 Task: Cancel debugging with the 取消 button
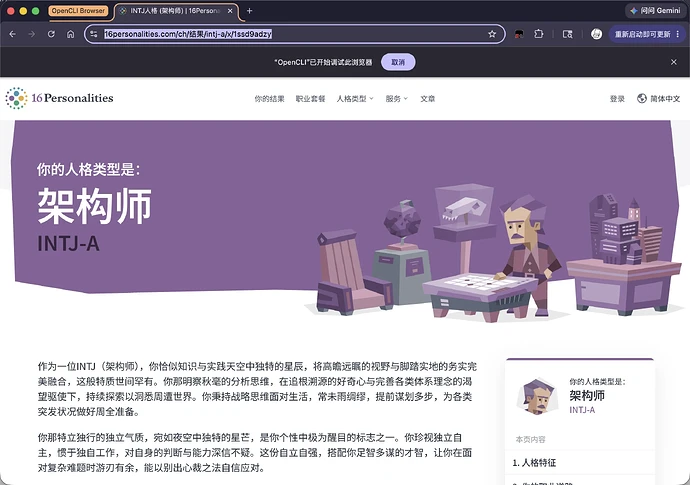pyautogui.click(x=398, y=62)
